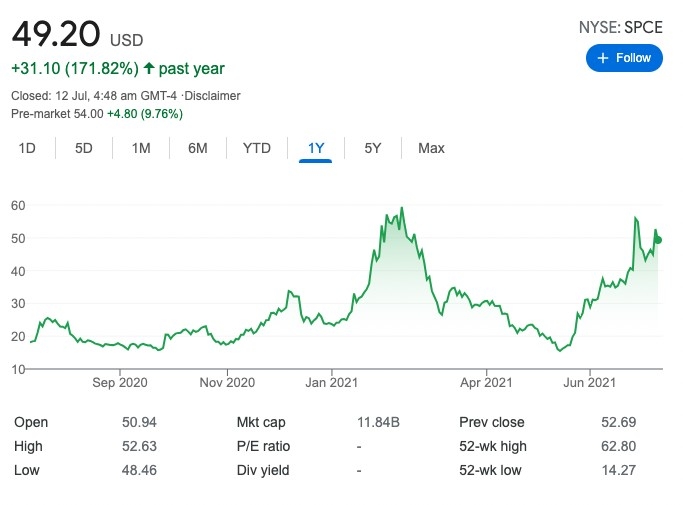Click the +31.10 (171.82%) change text
Image resolution: width=683 pixels, height=505 pixels.
tap(75, 68)
